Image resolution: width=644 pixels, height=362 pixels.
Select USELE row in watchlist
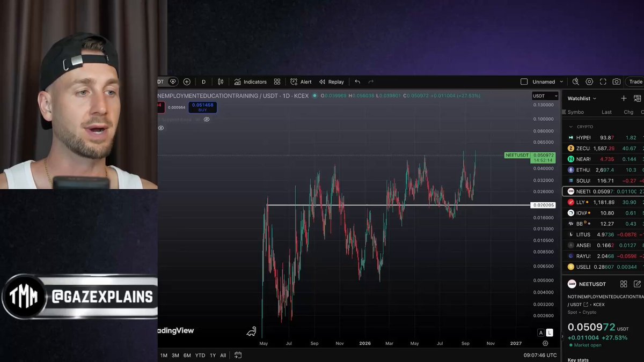[x=603, y=267]
